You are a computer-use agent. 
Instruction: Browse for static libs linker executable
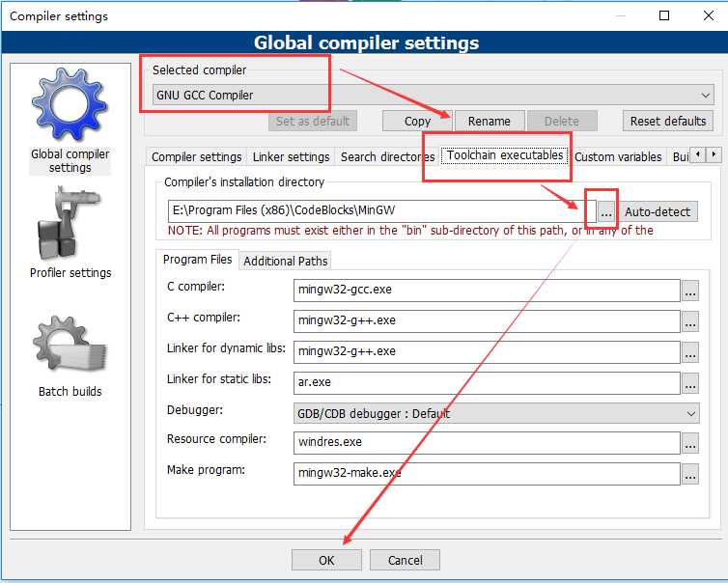point(690,383)
